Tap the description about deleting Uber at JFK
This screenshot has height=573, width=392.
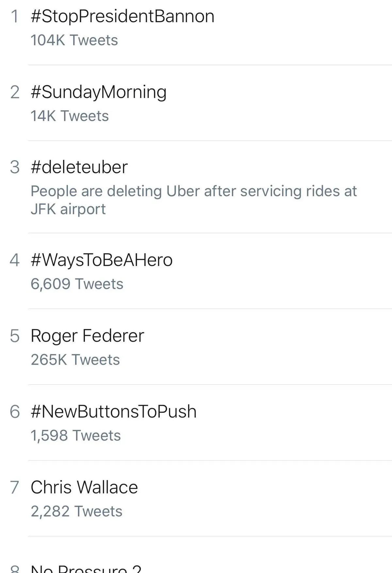193,200
